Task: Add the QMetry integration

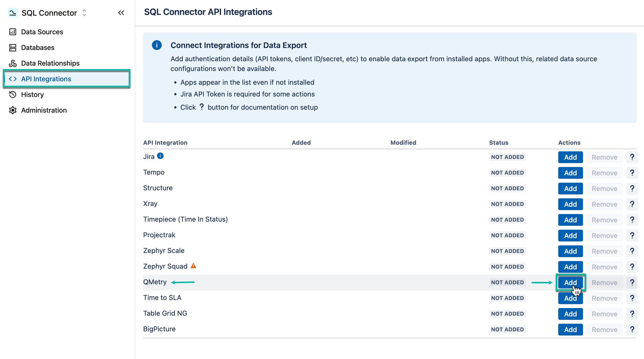Action: coord(570,282)
